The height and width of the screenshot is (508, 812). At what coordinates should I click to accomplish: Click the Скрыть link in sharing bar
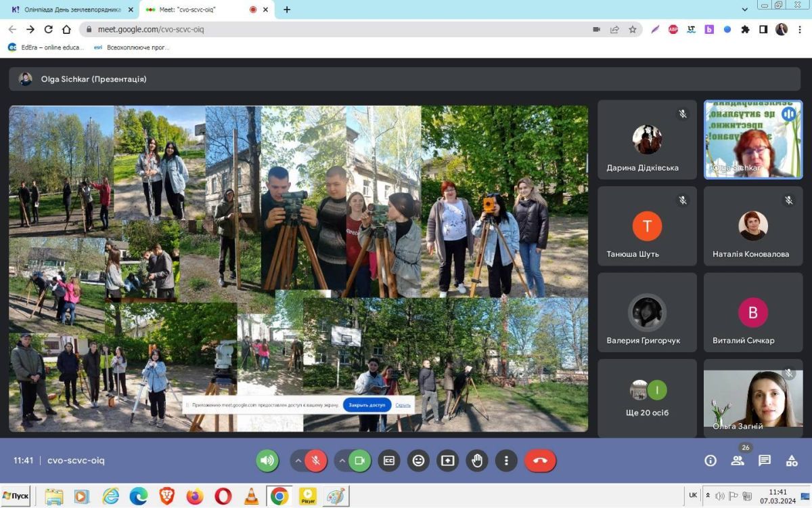(x=403, y=405)
